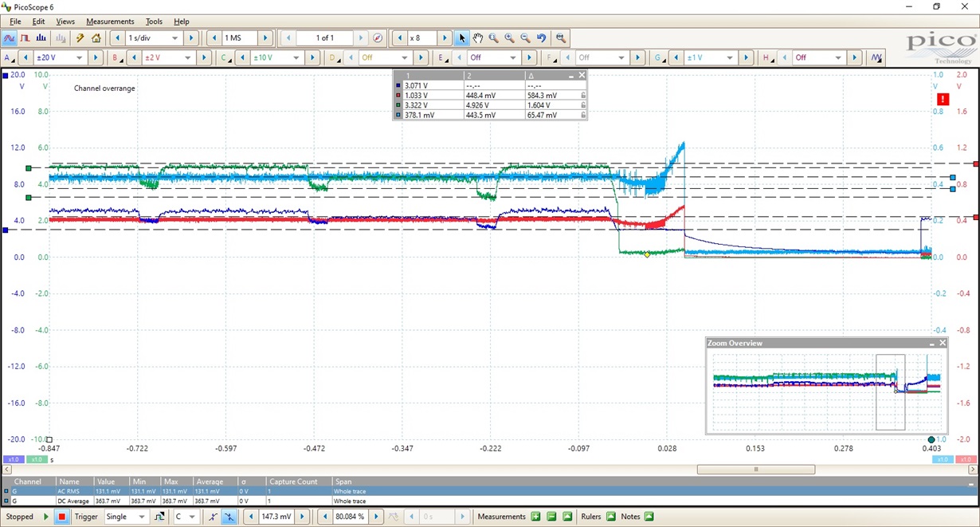Open the File menu

point(15,22)
